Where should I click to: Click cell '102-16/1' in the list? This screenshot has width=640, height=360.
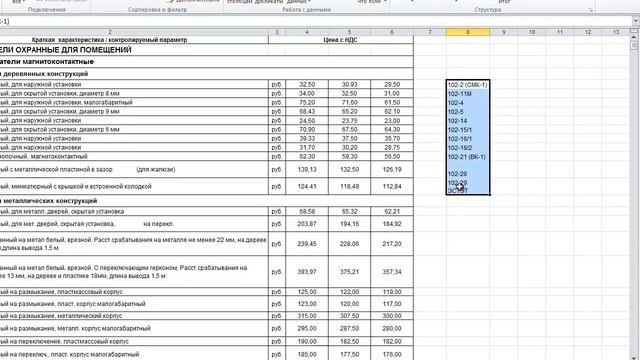point(468,139)
